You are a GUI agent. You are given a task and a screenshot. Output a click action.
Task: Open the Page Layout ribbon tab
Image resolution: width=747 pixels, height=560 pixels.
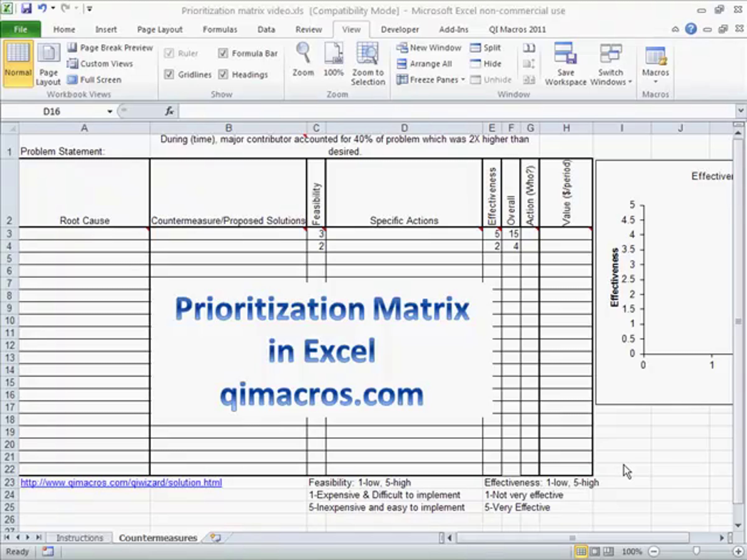click(160, 29)
